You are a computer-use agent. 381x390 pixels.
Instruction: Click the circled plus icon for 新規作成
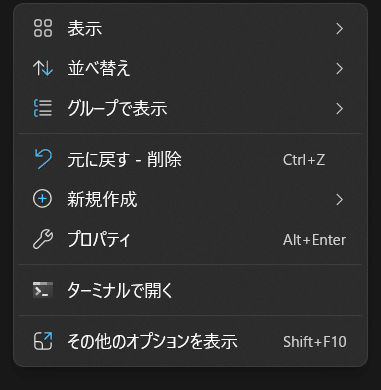click(43, 199)
